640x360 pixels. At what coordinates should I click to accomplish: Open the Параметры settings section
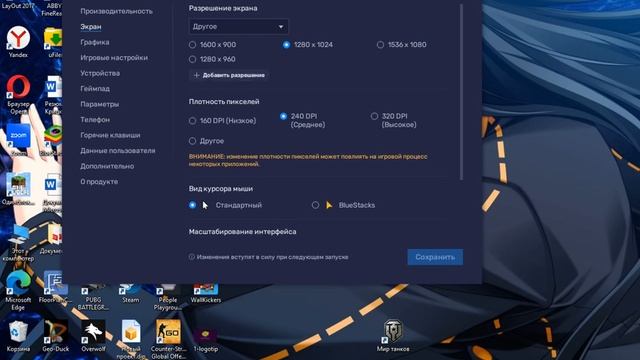click(x=100, y=104)
